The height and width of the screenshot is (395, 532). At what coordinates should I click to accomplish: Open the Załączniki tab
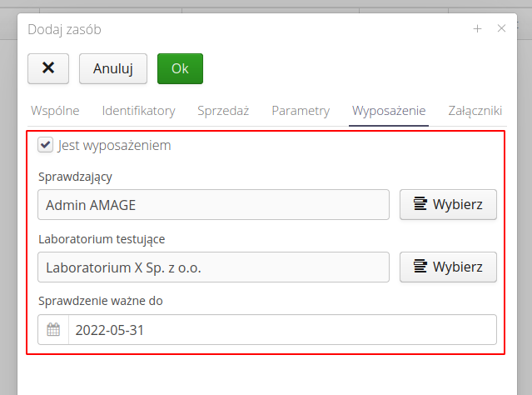[x=475, y=111]
